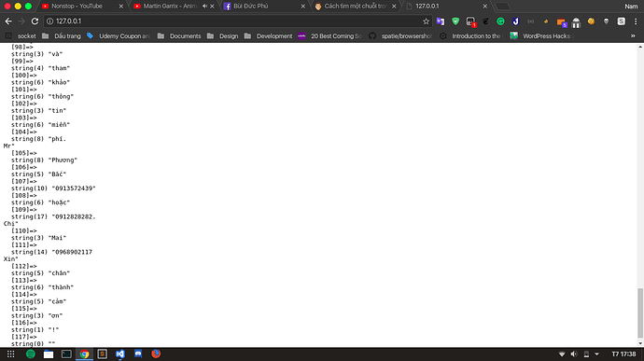
Task: Open the Google Translate extension
Action: 441,21
